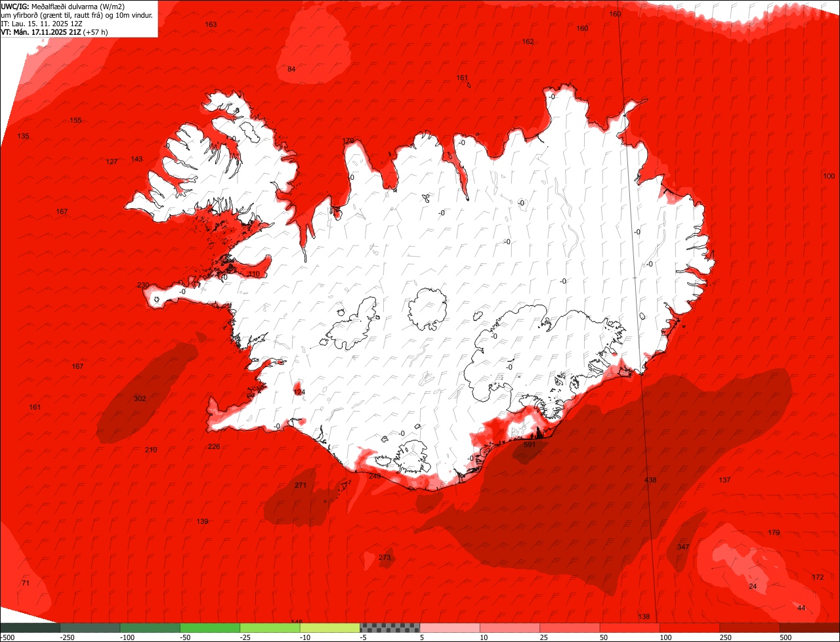Screen dimensions: 840x642
Task: Click the map value '271'
Action: [301, 486]
